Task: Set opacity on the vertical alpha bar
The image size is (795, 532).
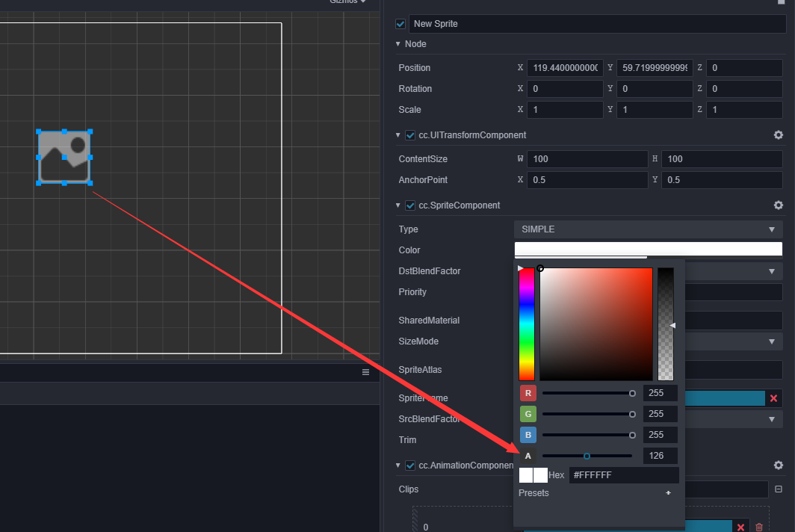Action: pos(666,324)
